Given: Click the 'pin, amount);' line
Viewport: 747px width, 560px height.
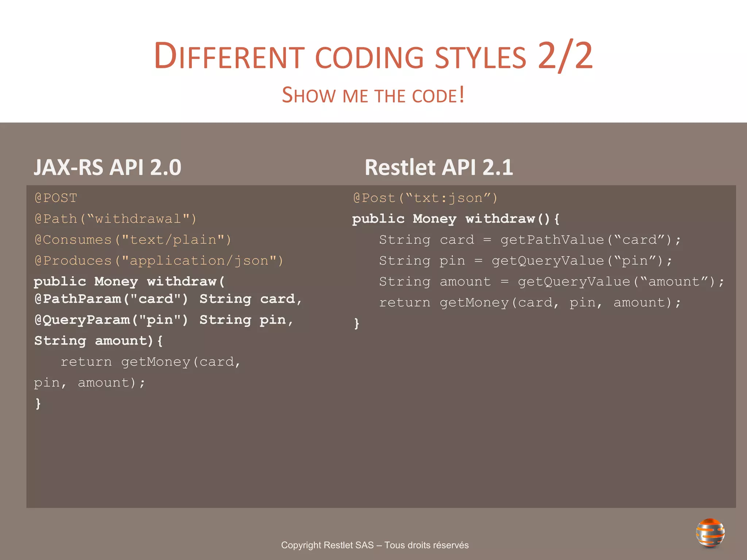Looking at the screenshot, I should click(x=89, y=382).
